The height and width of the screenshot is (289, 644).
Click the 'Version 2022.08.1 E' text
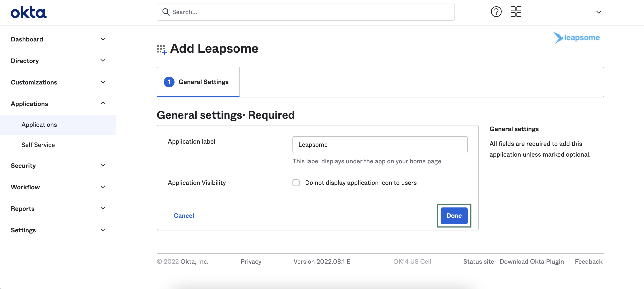tap(322, 261)
